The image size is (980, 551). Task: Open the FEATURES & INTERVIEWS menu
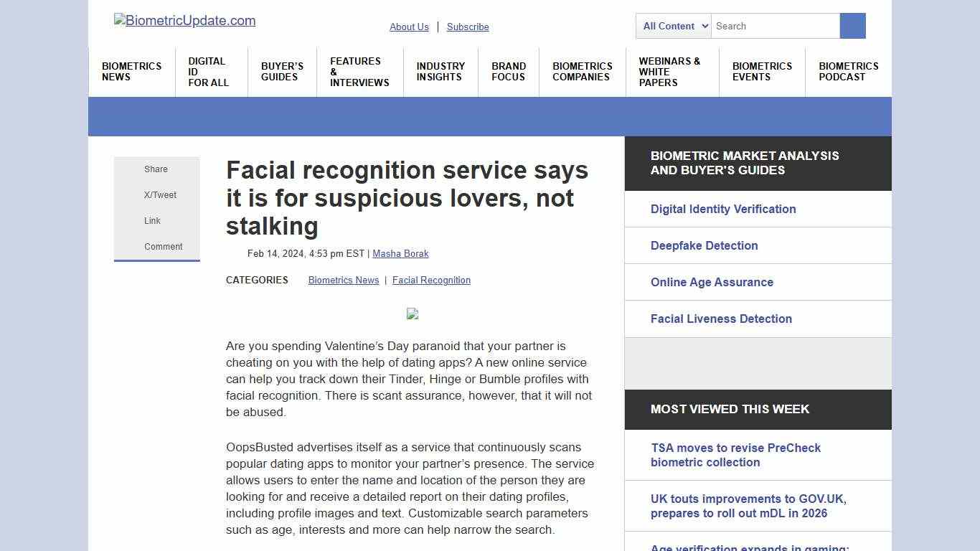359,72
